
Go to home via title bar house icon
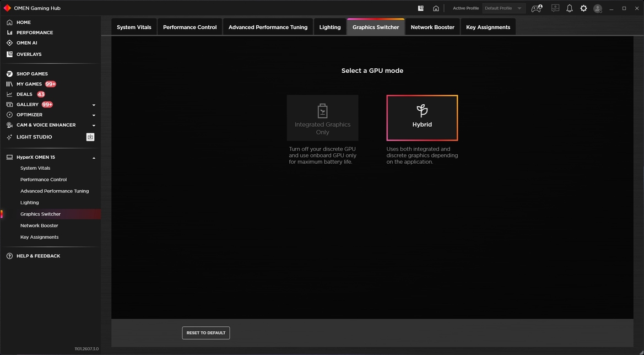click(x=436, y=8)
